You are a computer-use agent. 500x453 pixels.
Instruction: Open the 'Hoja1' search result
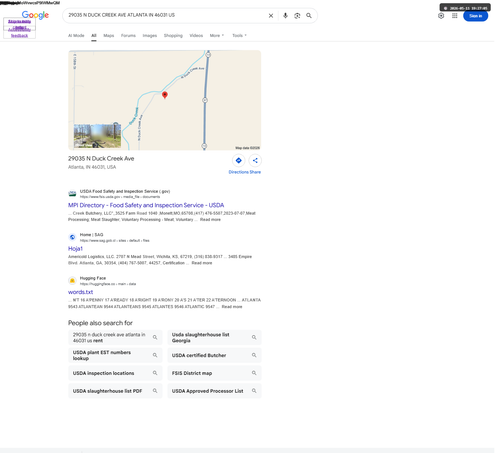(x=75, y=249)
